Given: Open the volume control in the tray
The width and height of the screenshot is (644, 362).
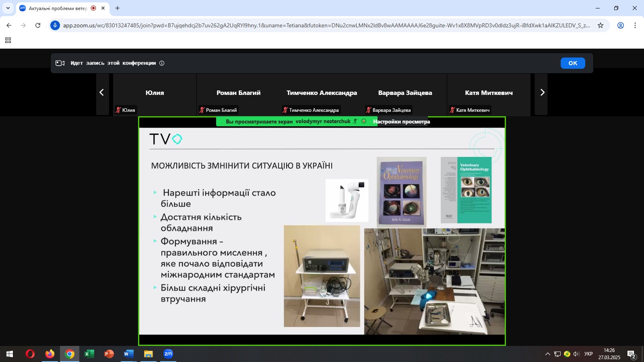Looking at the screenshot, I should point(576,354).
